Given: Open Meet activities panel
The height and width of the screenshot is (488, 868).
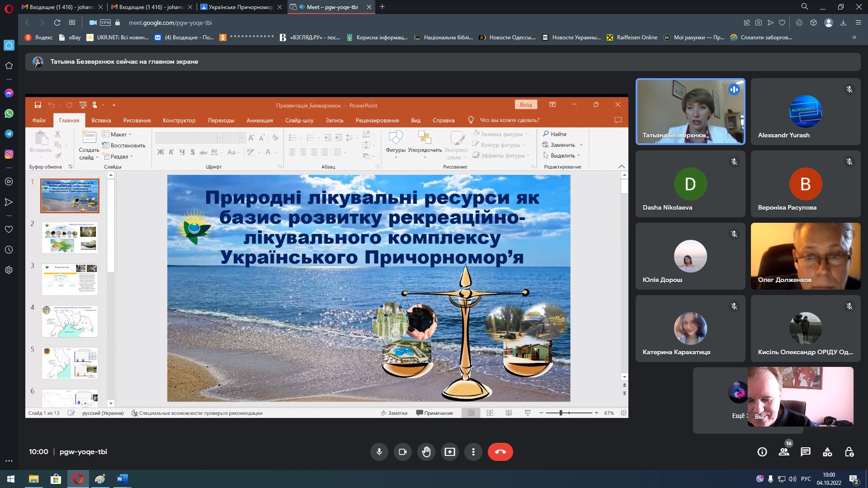Looking at the screenshot, I should (827, 452).
